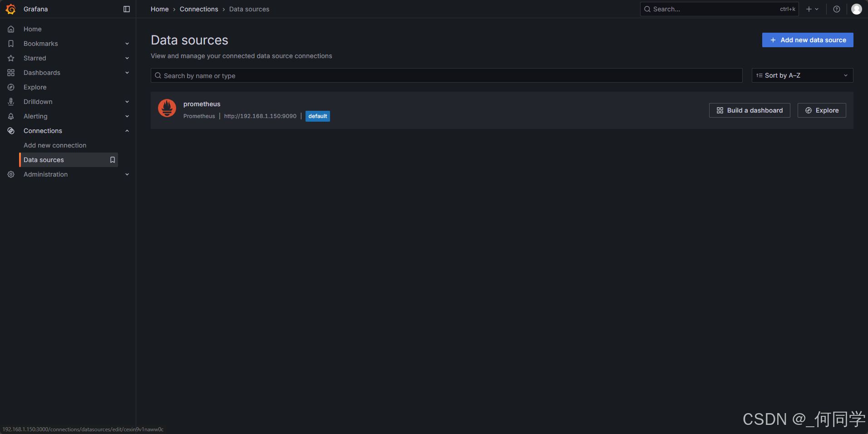Viewport: 868px width, 434px height.
Task: Click the Home house icon in sidebar
Action: pos(11,29)
